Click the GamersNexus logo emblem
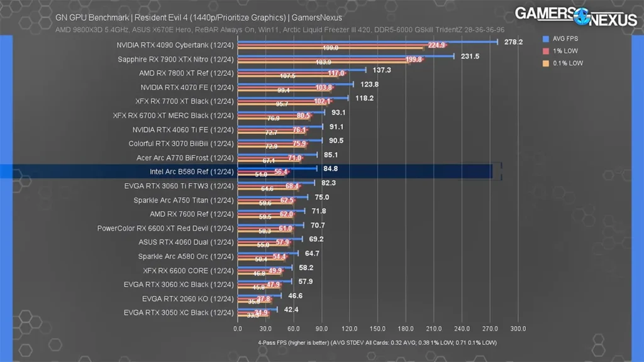 582,16
